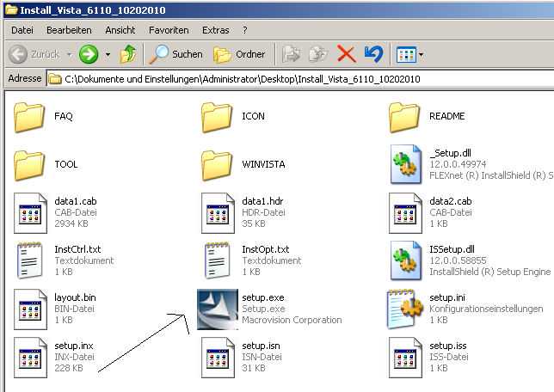Toggle the Ordner folders pane button
Viewport: 554px width, 392px height.
pyautogui.click(x=239, y=54)
